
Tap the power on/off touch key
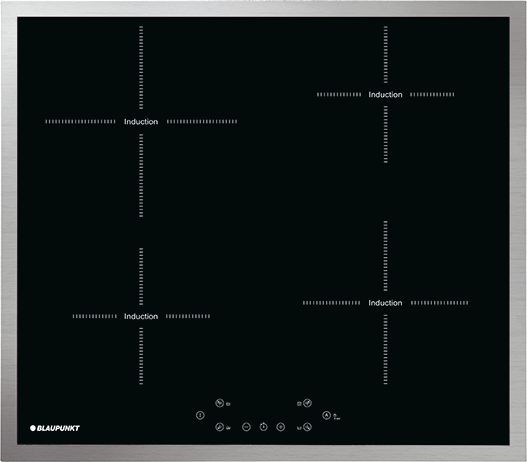(x=200, y=416)
